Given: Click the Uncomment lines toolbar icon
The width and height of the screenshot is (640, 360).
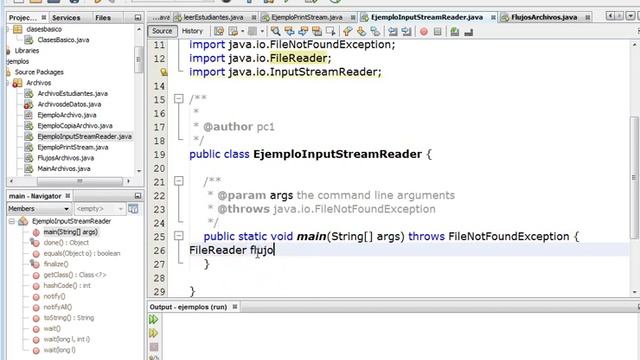Looking at the screenshot, I should 469,31.
